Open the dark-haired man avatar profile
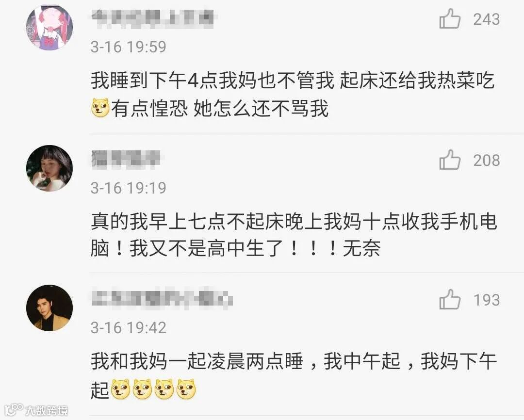Viewport: 524px width, 420px height. 49,308
